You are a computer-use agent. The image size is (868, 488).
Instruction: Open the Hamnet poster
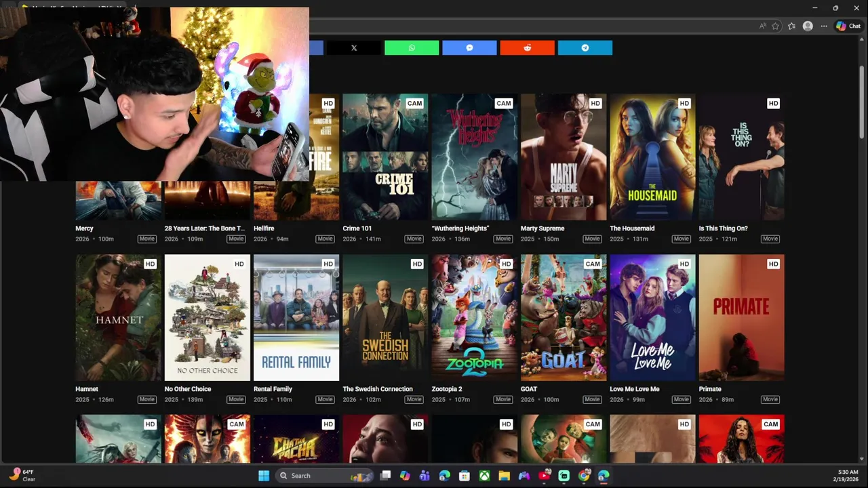pyautogui.click(x=118, y=318)
